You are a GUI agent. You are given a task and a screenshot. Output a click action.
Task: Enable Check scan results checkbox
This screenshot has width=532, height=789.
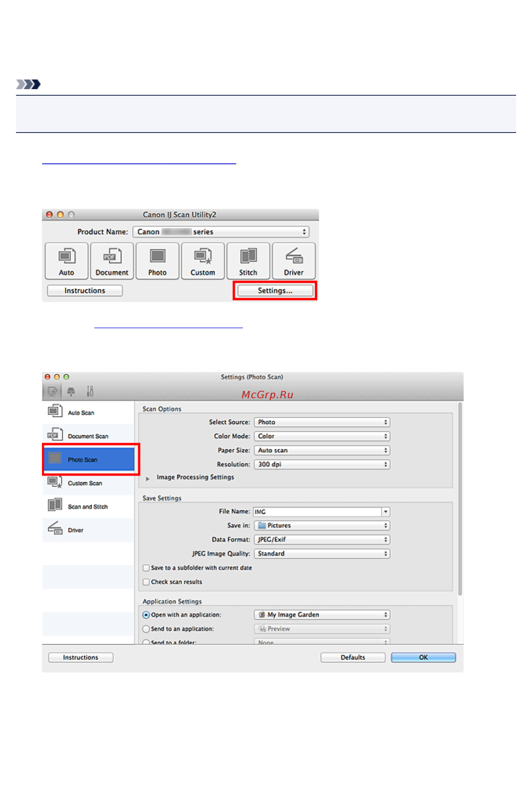click(146, 582)
